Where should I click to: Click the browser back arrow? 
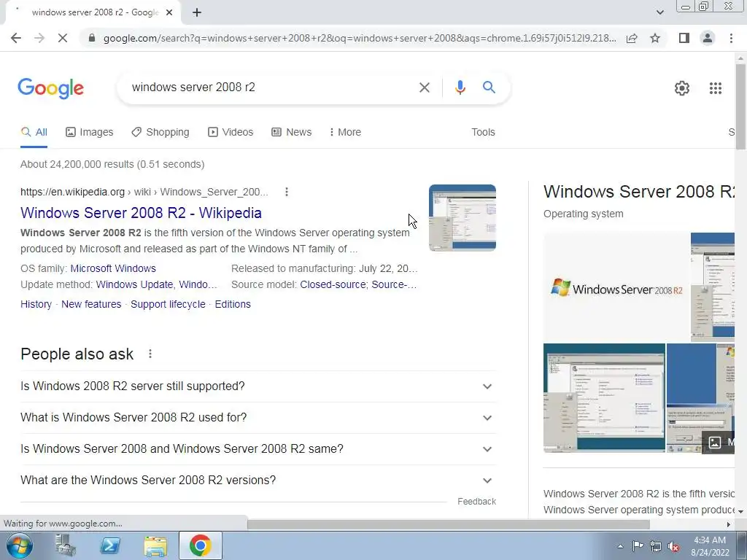(x=16, y=38)
